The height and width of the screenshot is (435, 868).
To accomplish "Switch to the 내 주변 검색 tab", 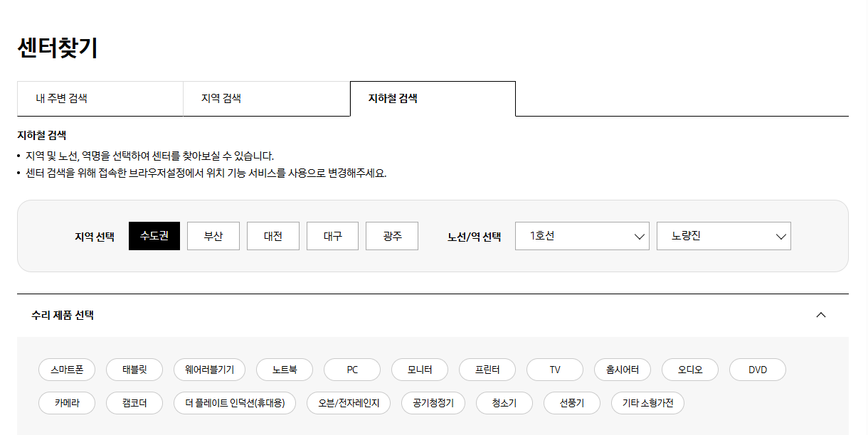I will coord(100,98).
